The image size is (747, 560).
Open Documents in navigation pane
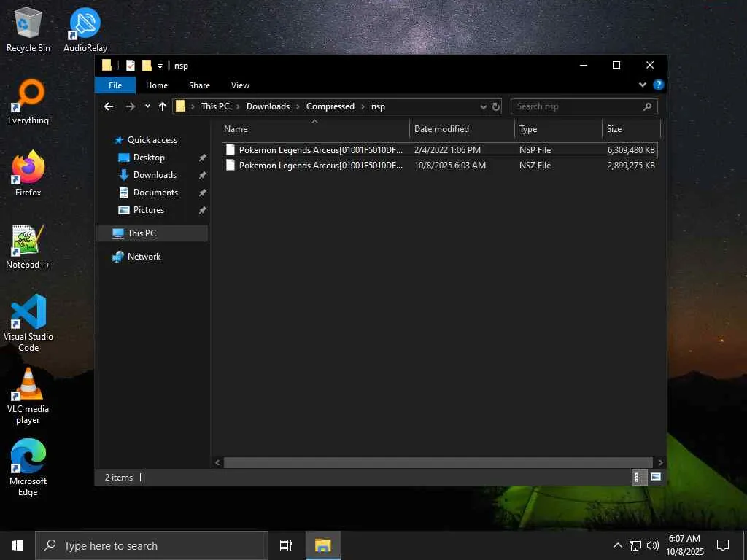point(155,192)
